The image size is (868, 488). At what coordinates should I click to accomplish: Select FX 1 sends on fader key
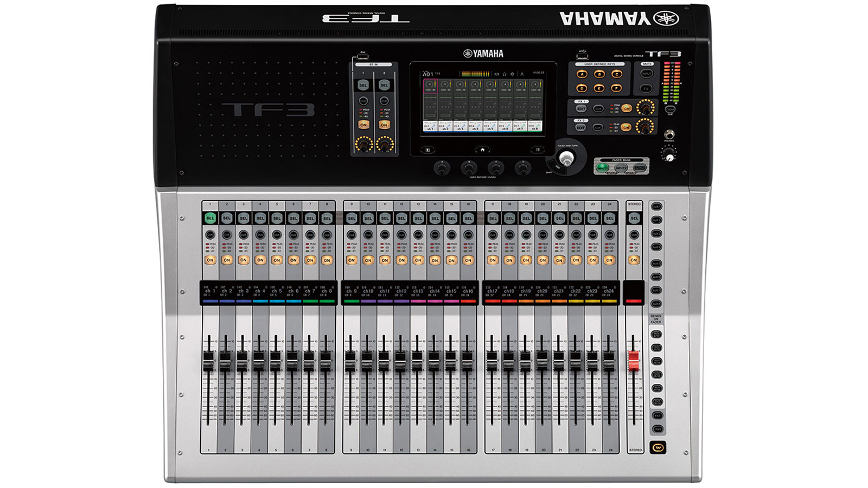(657, 415)
